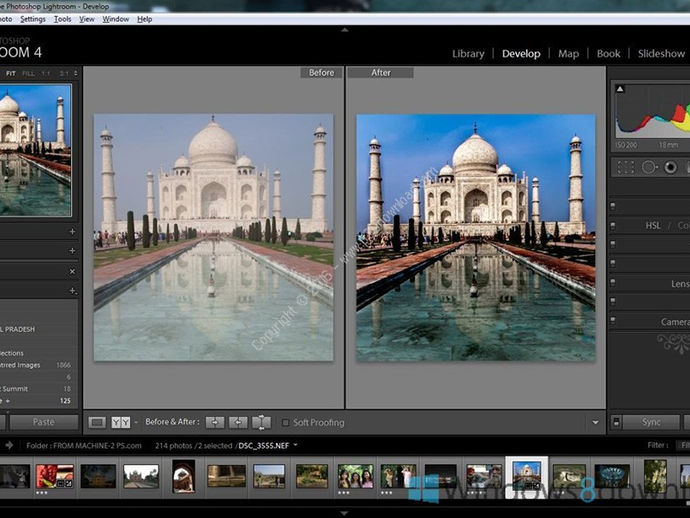Open the toolbar content dropdown triangle
The image size is (690, 518).
point(595,422)
